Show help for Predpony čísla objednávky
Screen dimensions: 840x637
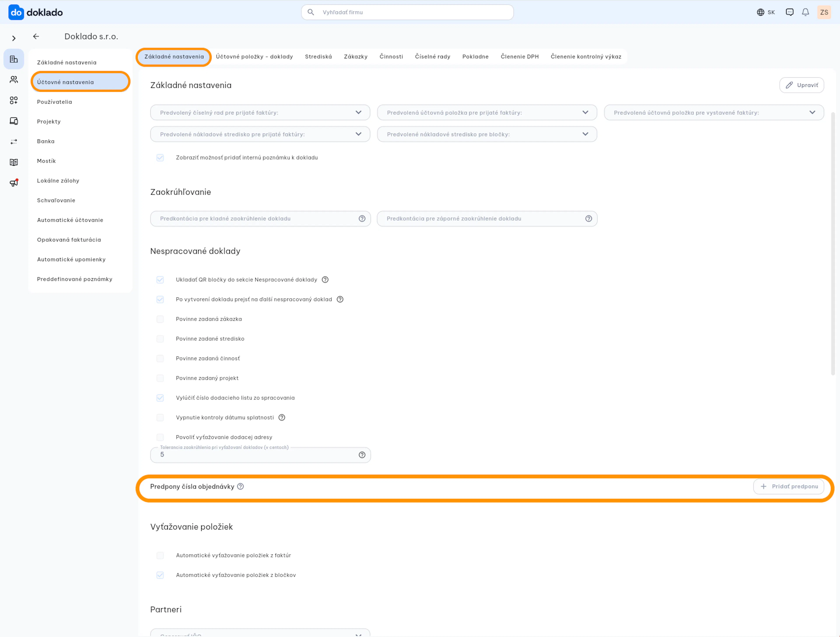(240, 486)
